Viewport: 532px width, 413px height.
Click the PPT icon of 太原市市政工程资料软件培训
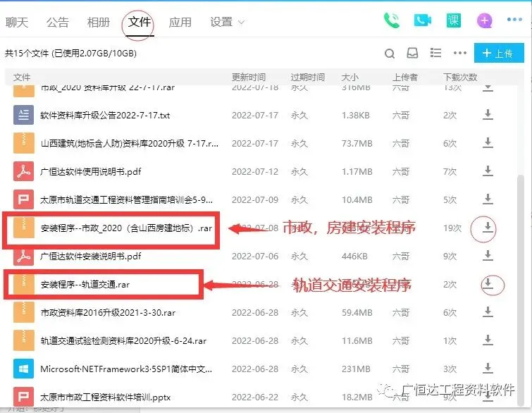coord(23,397)
